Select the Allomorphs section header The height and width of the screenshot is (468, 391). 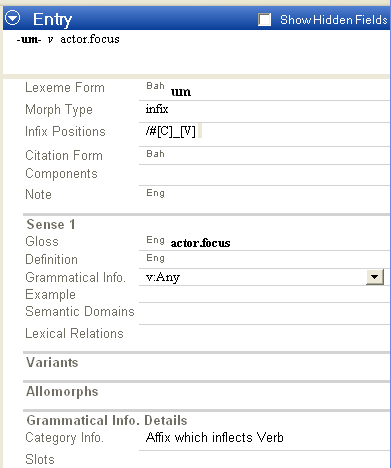tap(62, 391)
